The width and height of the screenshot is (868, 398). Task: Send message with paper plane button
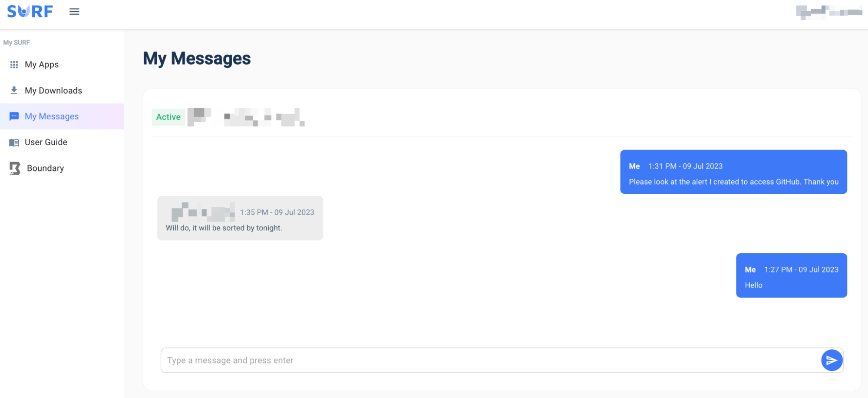click(x=832, y=360)
